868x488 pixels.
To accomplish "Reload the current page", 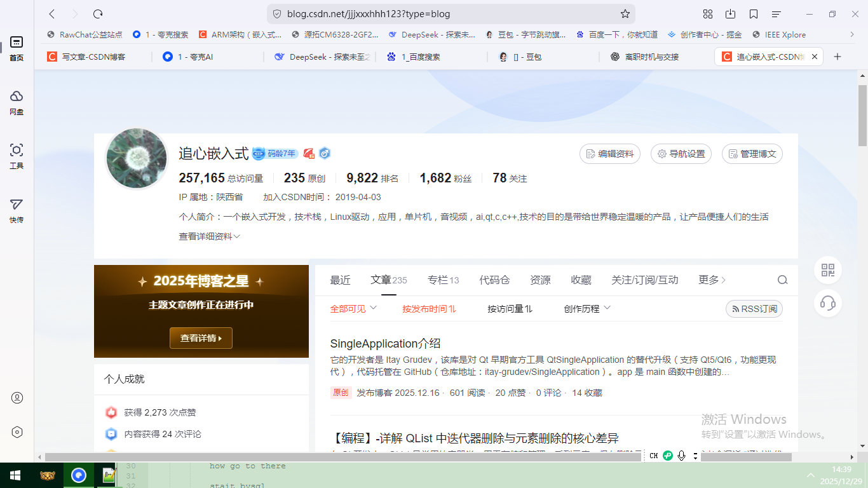I will [98, 14].
